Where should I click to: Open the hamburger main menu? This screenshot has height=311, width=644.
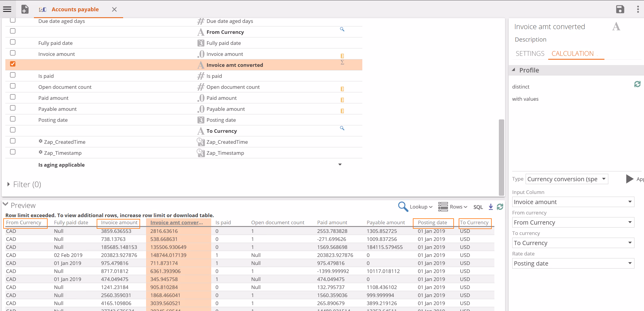pyautogui.click(x=7, y=9)
